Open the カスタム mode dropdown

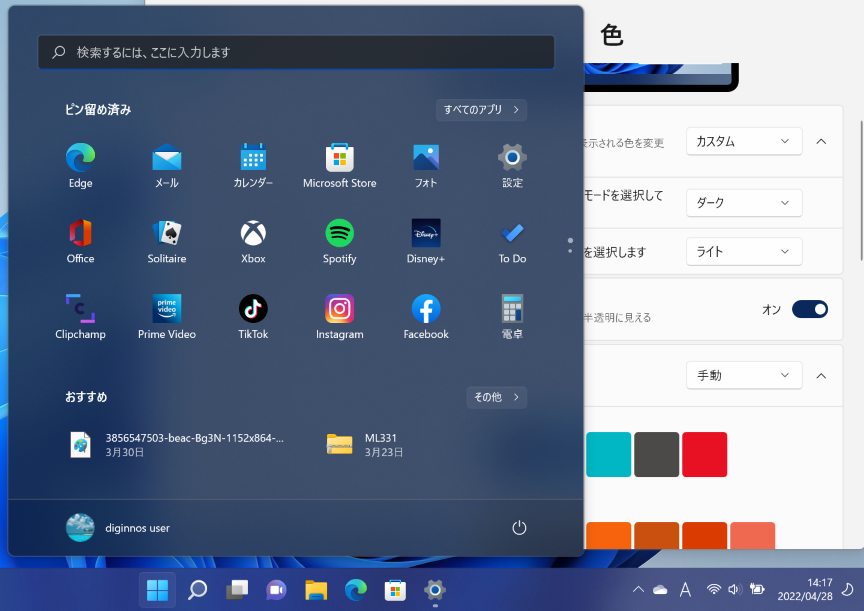pyautogui.click(x=744, y=142)
